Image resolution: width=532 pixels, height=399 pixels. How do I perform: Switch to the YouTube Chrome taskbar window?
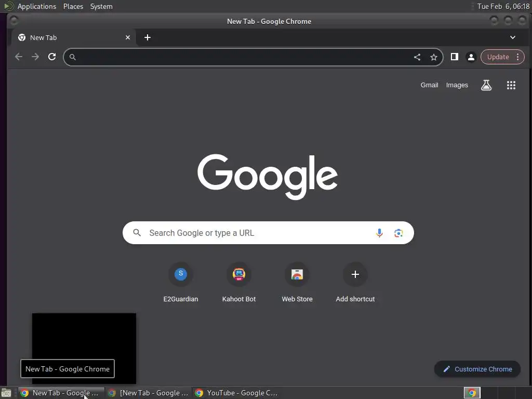(236, 393)
